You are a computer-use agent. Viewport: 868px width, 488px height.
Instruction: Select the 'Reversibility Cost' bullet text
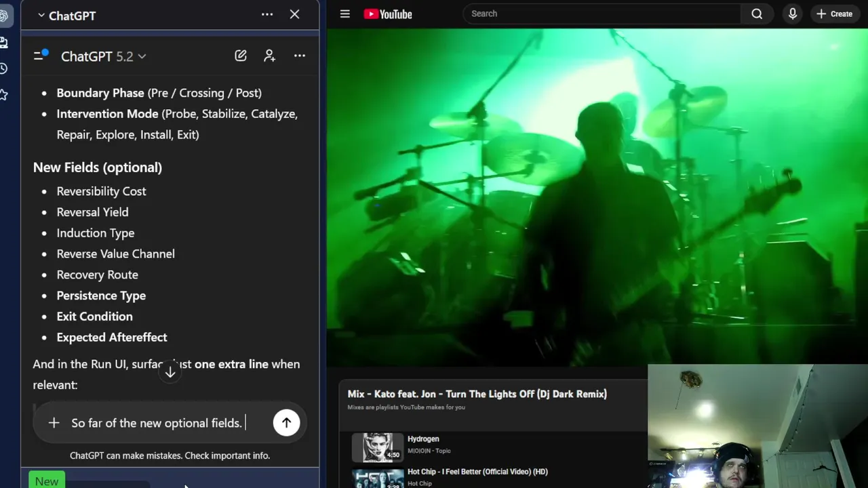101,191
